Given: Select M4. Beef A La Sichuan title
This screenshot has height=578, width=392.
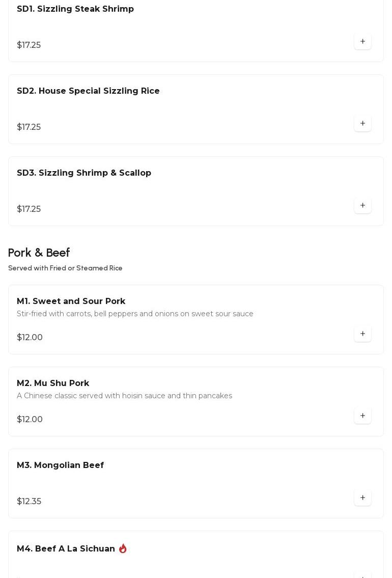Looking at the screenshot, I should (66, 549).
